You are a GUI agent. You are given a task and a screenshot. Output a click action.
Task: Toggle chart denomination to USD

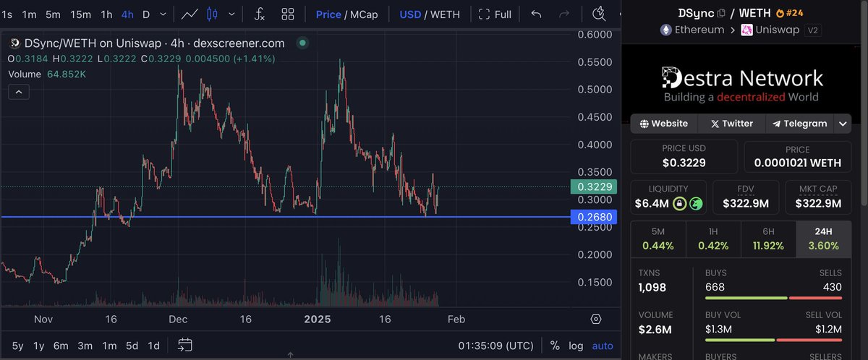pos(410,14)
